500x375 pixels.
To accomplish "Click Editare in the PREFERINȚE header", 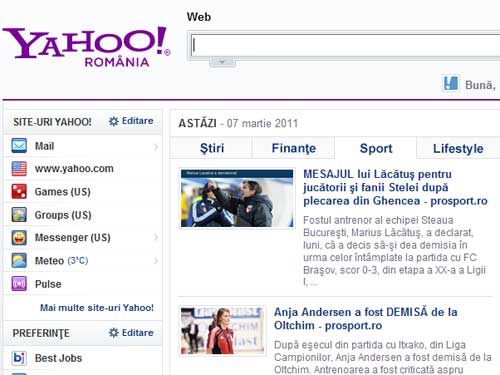I will (138, 333).
